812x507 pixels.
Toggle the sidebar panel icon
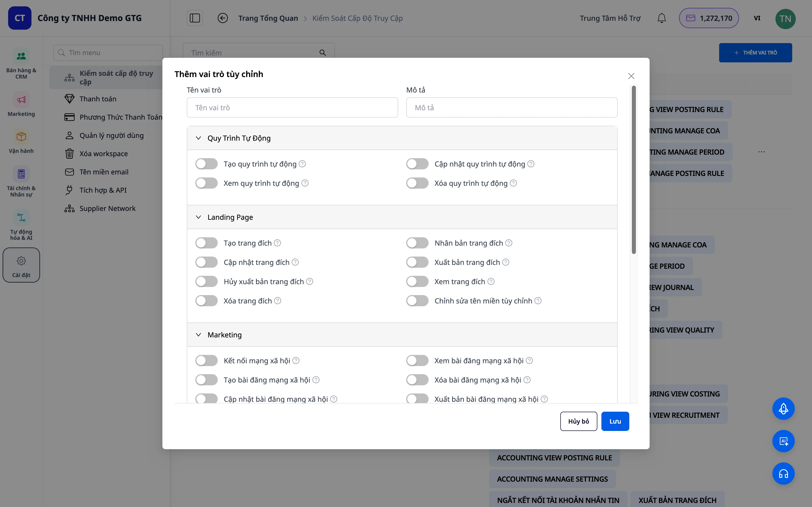pos(195,18)
